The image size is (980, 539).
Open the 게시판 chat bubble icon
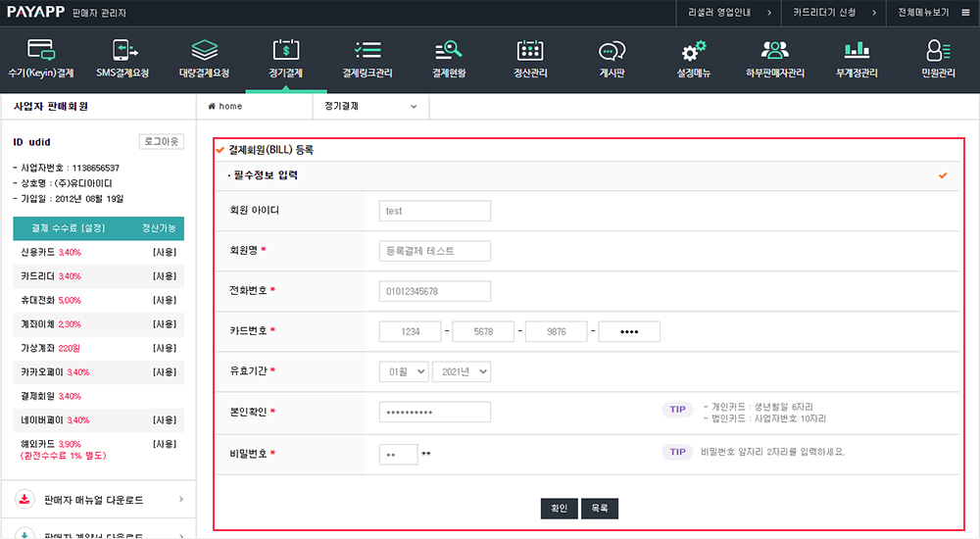coord(612,51)
